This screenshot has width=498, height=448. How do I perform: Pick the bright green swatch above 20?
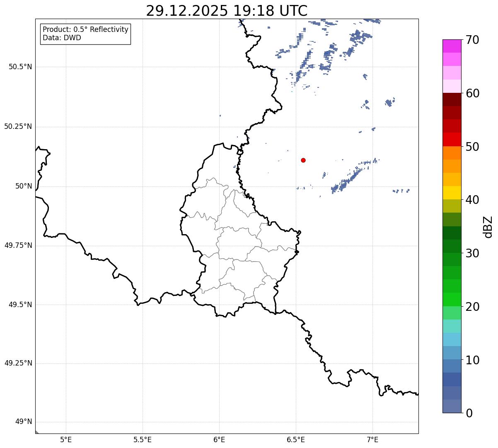(452, 299)
